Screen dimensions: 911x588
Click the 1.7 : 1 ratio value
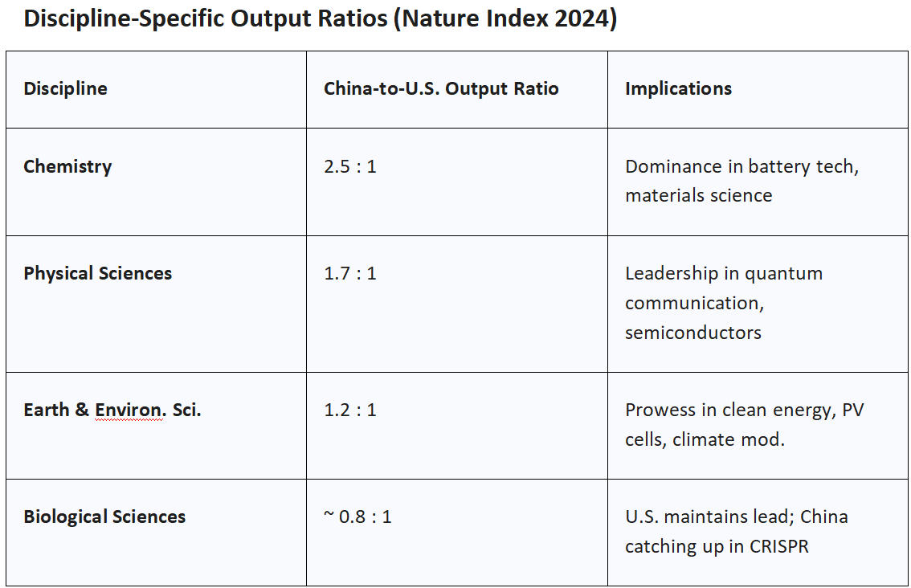[349, 273]
